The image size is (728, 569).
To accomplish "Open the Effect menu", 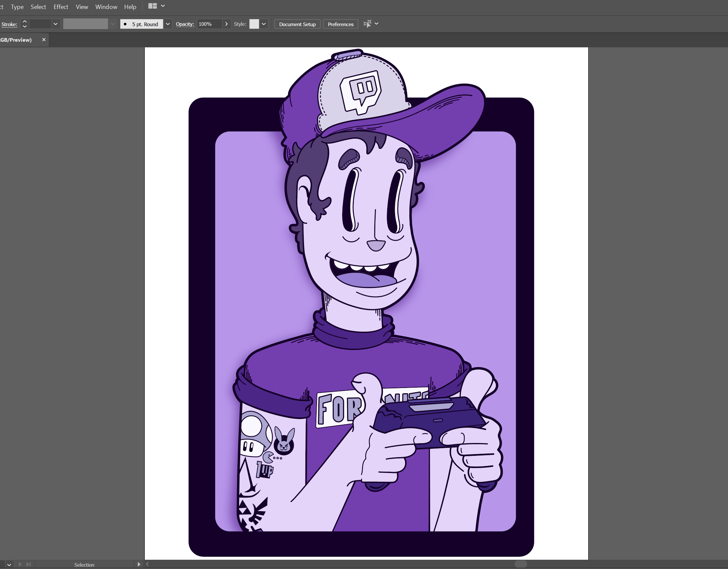I will (61, 7).
